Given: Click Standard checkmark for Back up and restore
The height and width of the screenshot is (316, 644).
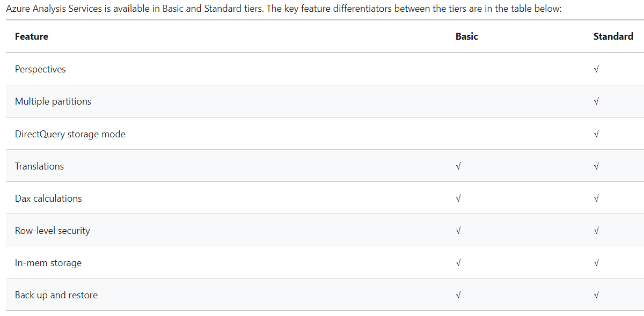Looking at the screenshot, I should 597,295.
